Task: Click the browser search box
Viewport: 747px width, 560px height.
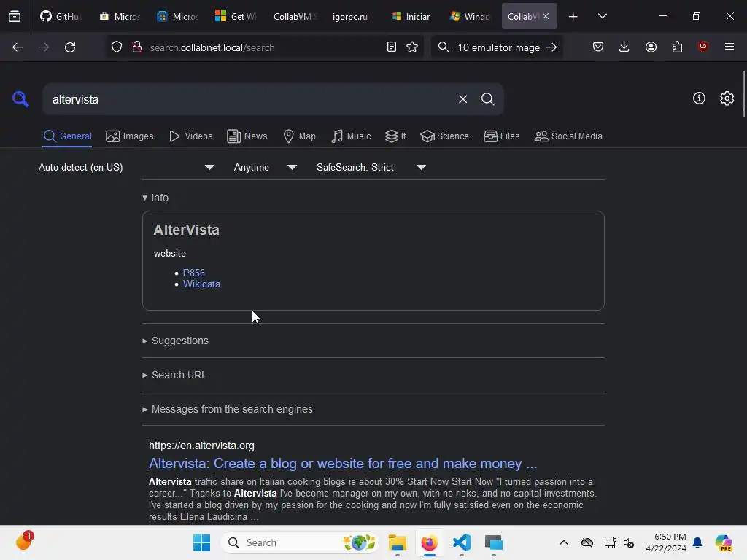Action: [x=498, y=47]
